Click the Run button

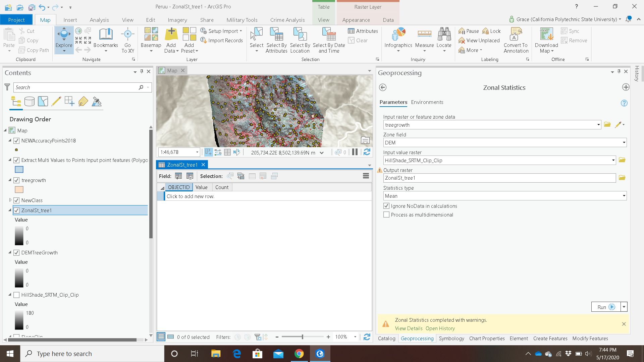(x=605, y=307)
